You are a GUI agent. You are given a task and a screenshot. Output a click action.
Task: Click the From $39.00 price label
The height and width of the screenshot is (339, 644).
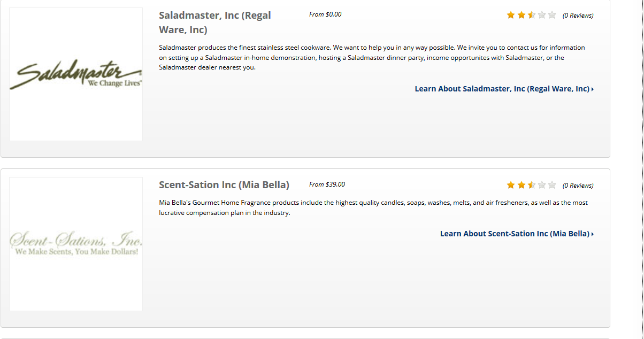(x=327, y=184)
